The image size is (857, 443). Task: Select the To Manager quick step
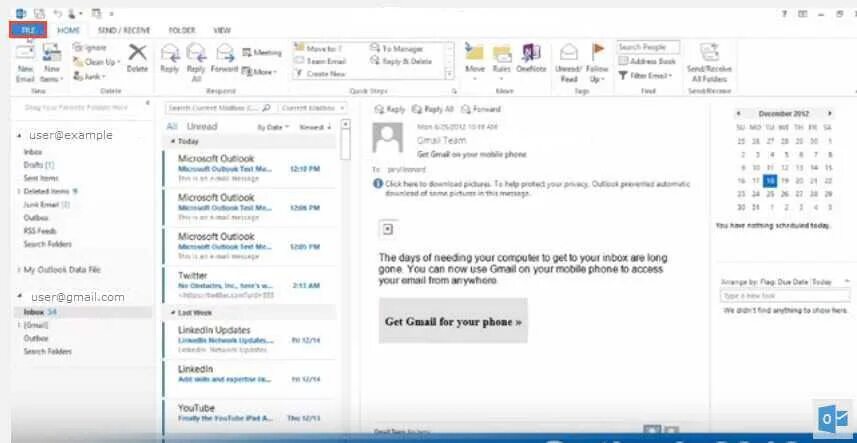(397, 49)
